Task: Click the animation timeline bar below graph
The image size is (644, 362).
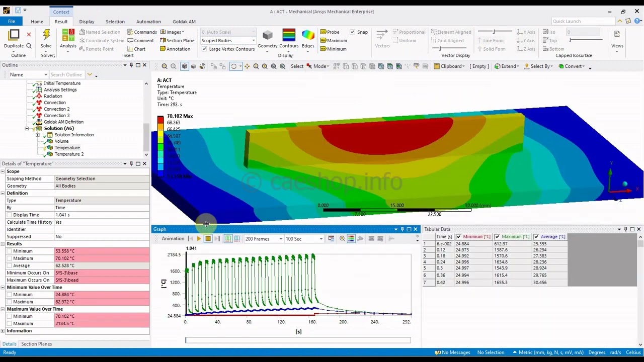Action: click(x=298, y=340)
